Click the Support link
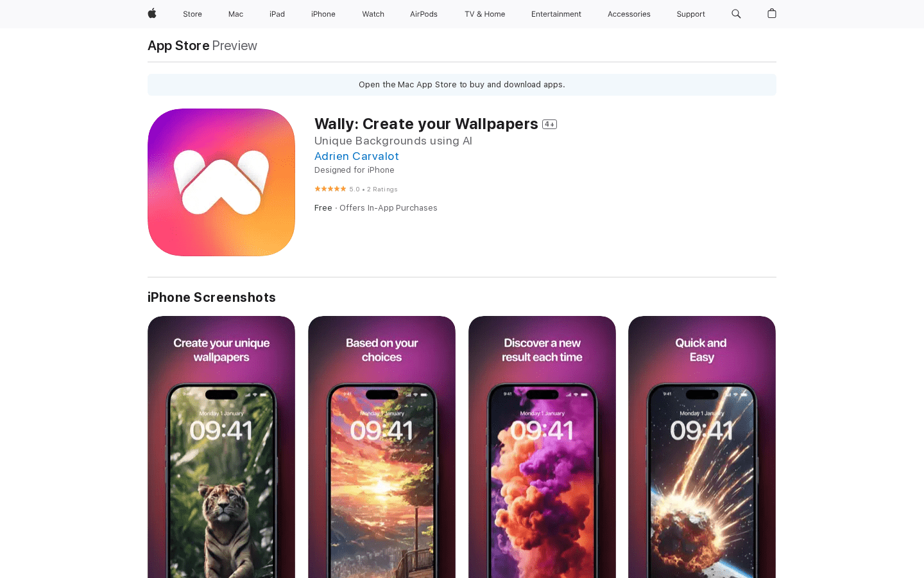Viewport: 924px width, 578px height. tap(690, 14)
